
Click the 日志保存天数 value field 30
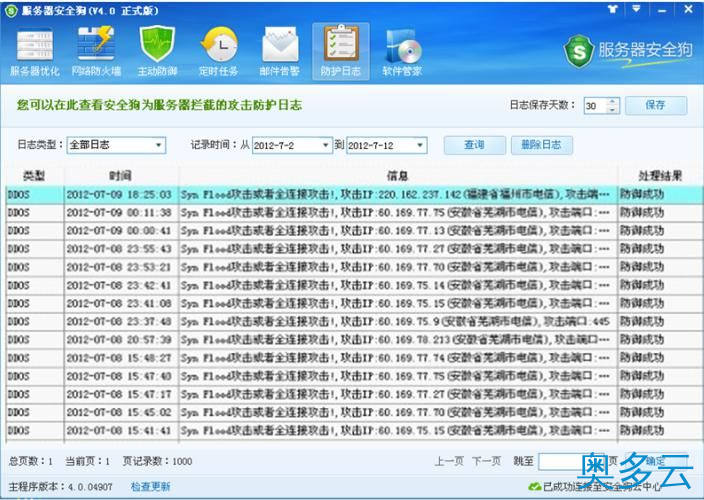pyautogui.click(x=596, y=106)
